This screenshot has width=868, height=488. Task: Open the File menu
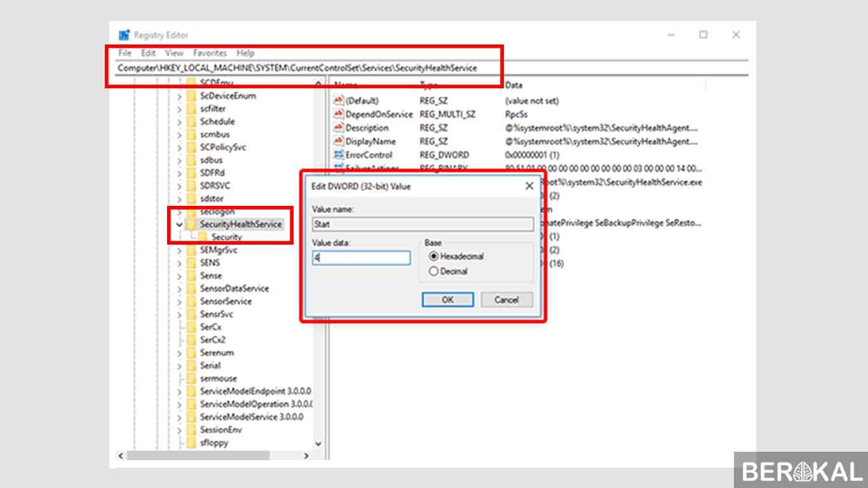125,53
